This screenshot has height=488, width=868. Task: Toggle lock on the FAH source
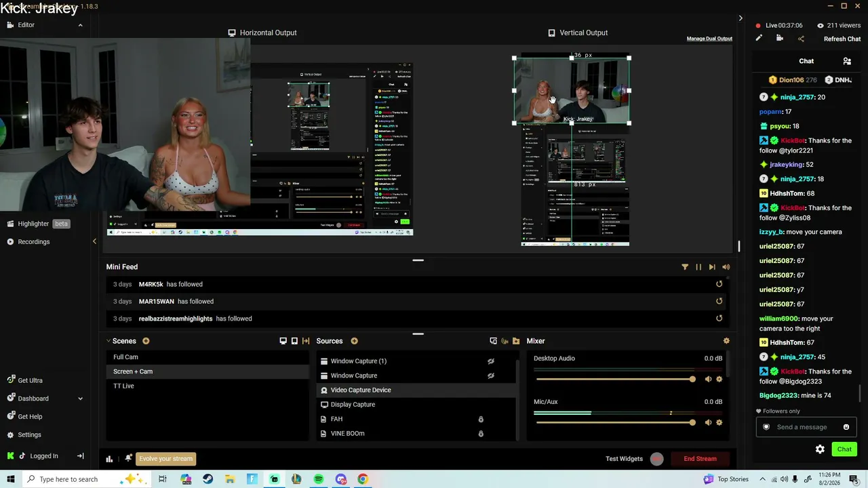[481, 419]
